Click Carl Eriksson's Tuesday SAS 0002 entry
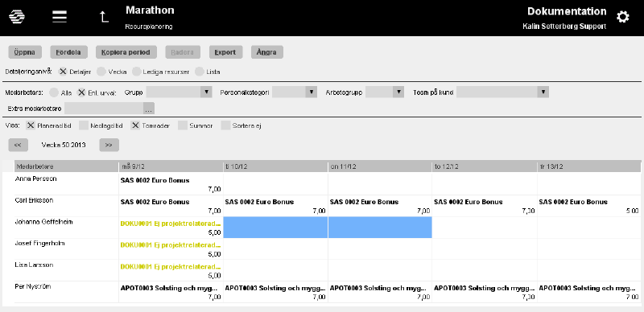Viewport: 644px width, 312px height. pyautogui.click(x=275, y=206)
